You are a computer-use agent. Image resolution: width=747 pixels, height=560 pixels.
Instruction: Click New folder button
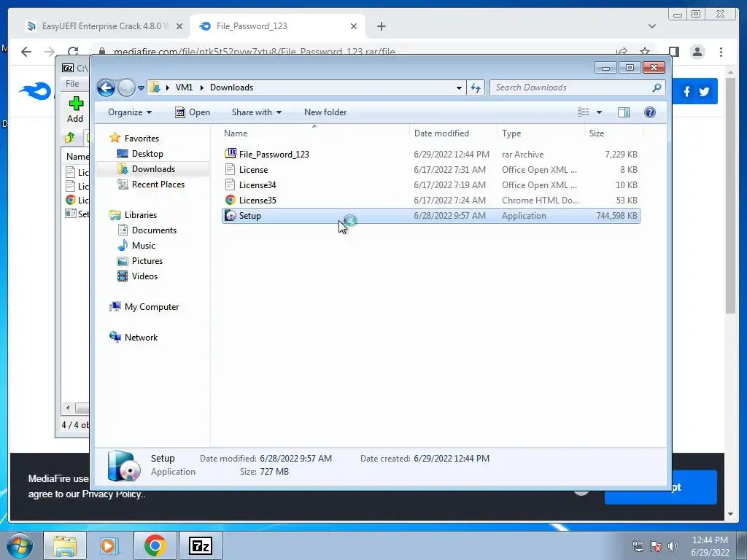click(x=325, y=112)
